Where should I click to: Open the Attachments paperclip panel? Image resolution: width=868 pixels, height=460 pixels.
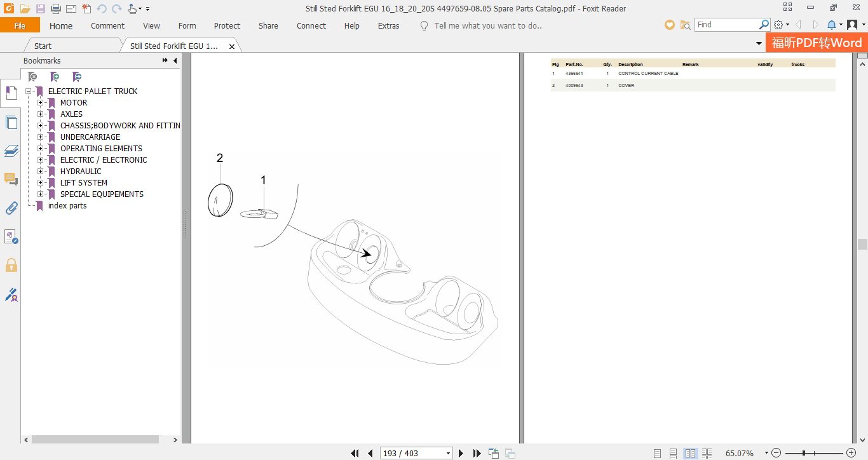click(11, 208)
